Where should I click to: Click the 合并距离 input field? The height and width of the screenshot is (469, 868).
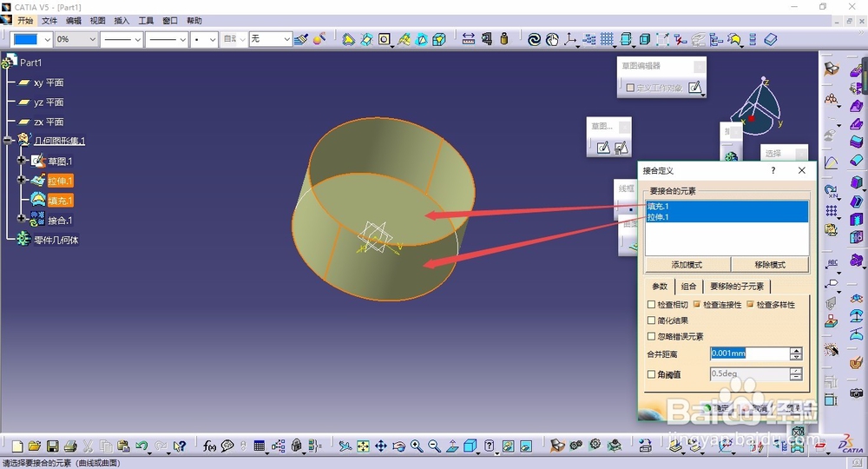coord(750,353)
